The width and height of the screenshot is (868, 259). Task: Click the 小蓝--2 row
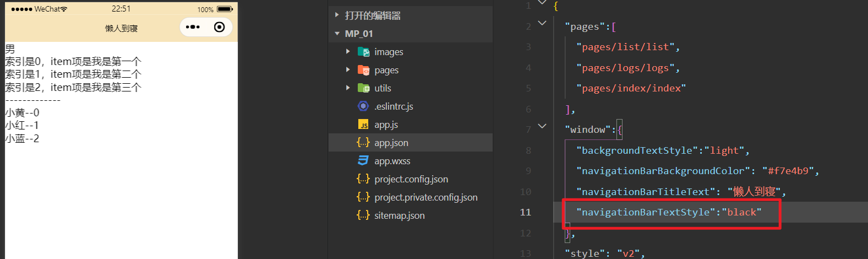[22, 139]
